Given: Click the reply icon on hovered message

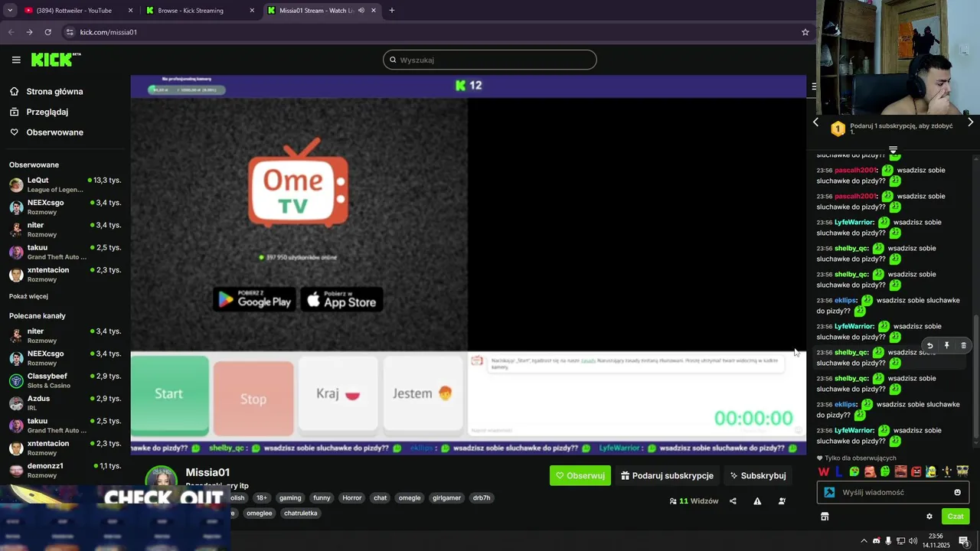Looking at the screenshot, I should coord(929,346).
